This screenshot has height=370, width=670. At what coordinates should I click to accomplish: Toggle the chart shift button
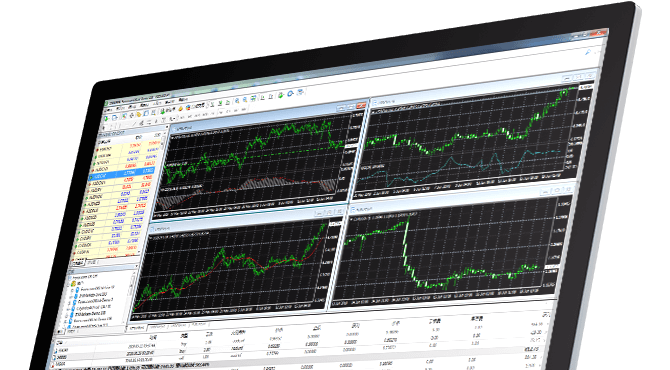(x=270, y=96)
